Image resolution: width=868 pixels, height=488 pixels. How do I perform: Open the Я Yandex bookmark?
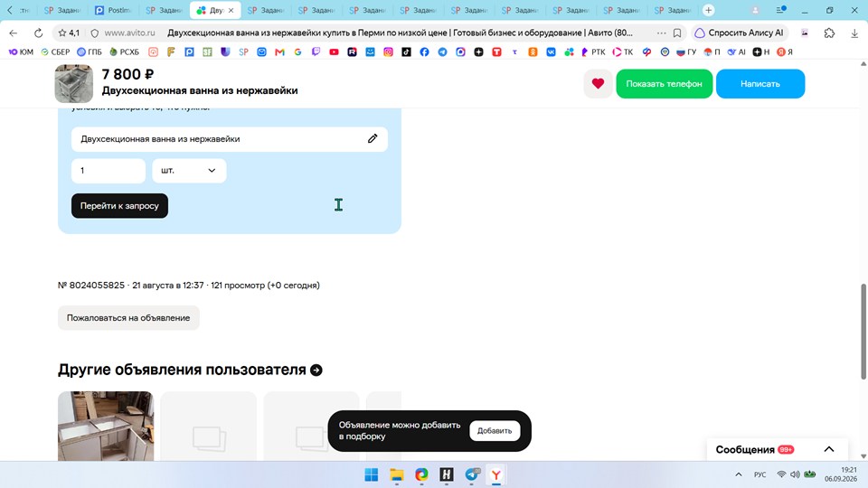pyautogui.click(x=785, y=52)
